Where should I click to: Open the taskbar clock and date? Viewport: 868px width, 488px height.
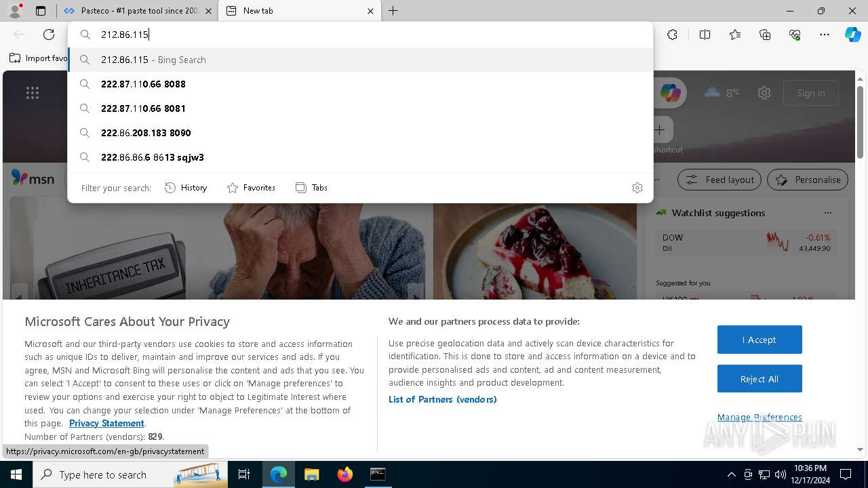[810, 474]
